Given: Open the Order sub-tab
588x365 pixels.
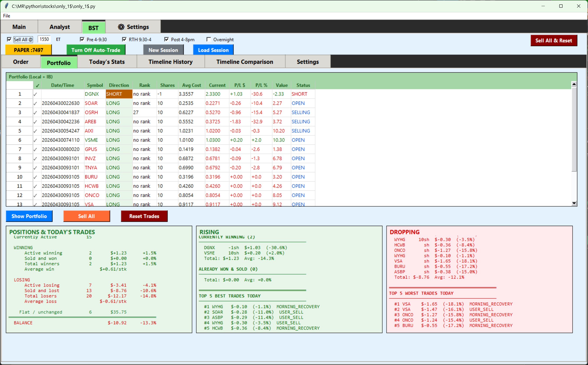Looking at the screenshot, I should (21, 62).
